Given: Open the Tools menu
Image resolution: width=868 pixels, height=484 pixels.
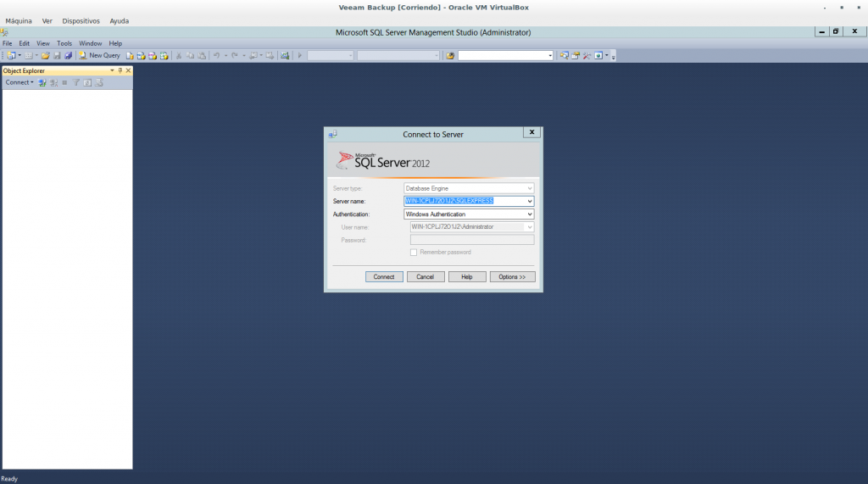Looking at the screenshot, I should [64, 43].
